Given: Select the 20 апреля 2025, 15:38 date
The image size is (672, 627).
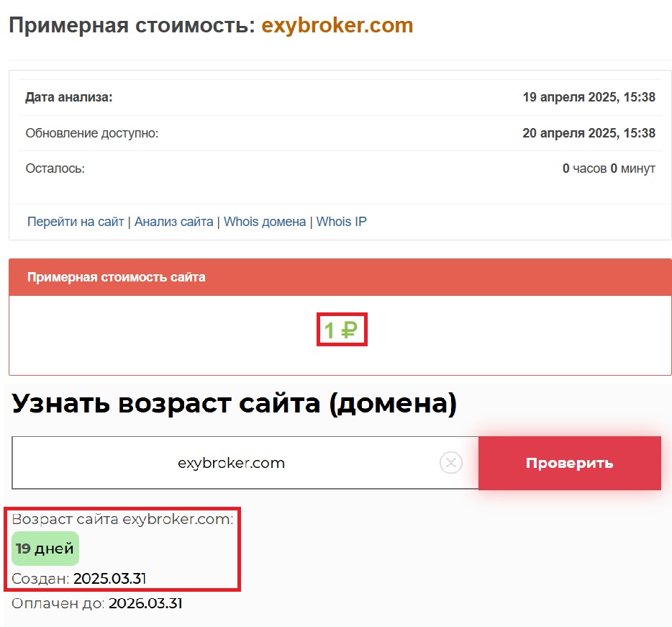Looking at the screenshot, I should point(589,133).
